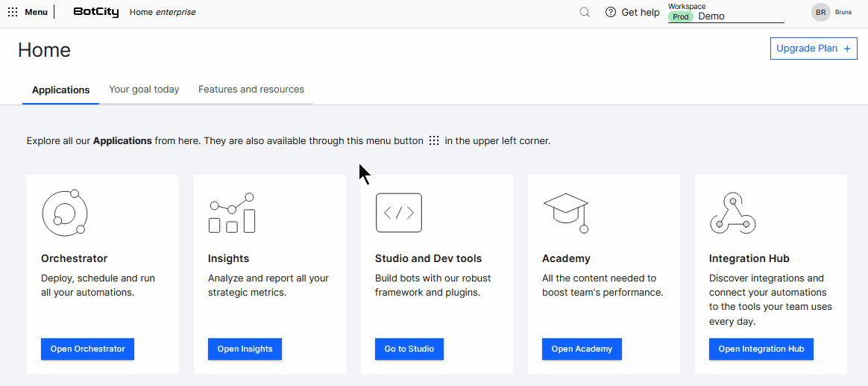Click the inline menu grid icon in description
Screen dimensions: 868x386
[x=434, y=141]
